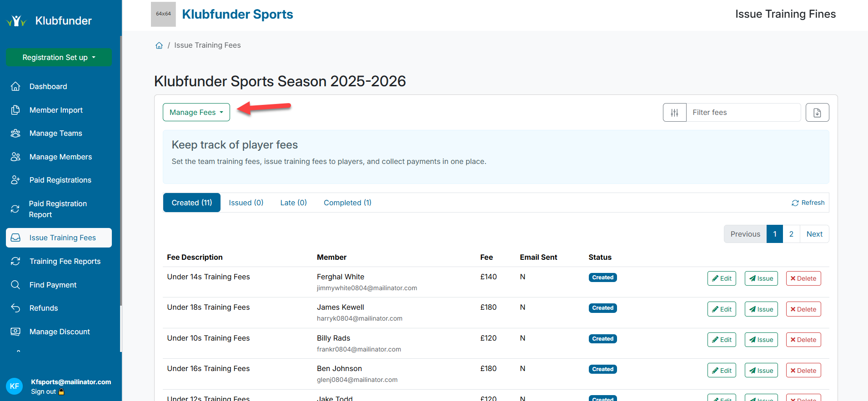This screenshot has height=401, width=868.
Task: Delete Billy Rads' Under 10s fee
Action: tap(803, 340)
